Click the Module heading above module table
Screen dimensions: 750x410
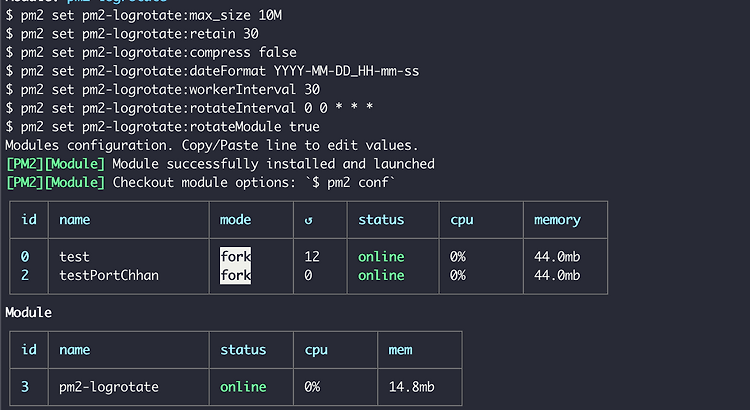coord(29,312)
